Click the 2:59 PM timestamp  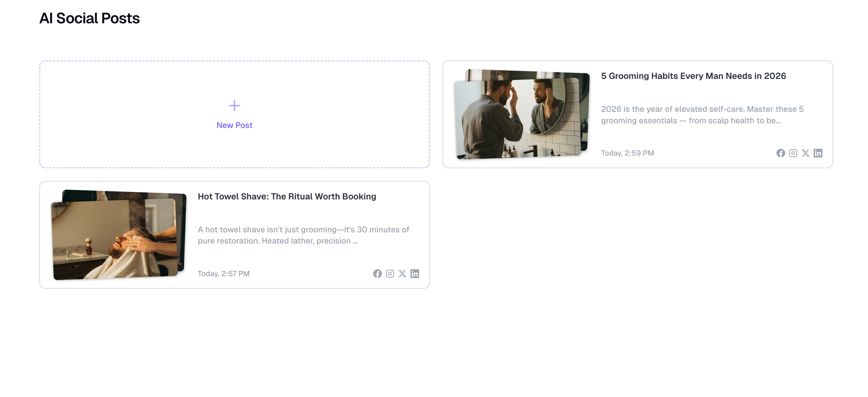627,153
